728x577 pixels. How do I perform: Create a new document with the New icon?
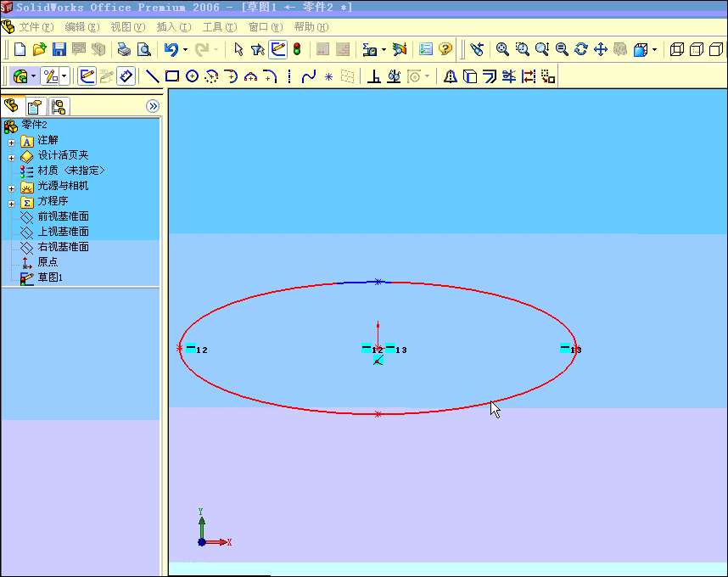point(20,49)
